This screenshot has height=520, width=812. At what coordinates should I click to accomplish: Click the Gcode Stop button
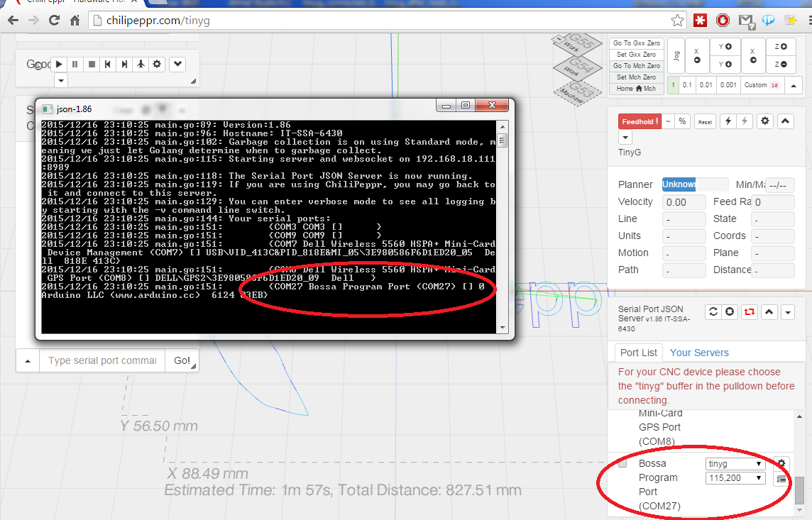(92, 64)
